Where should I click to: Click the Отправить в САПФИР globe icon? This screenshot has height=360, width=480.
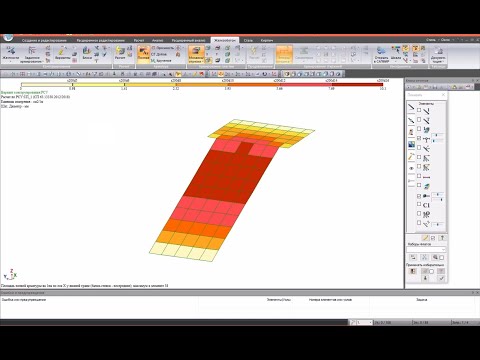[381, 54]
